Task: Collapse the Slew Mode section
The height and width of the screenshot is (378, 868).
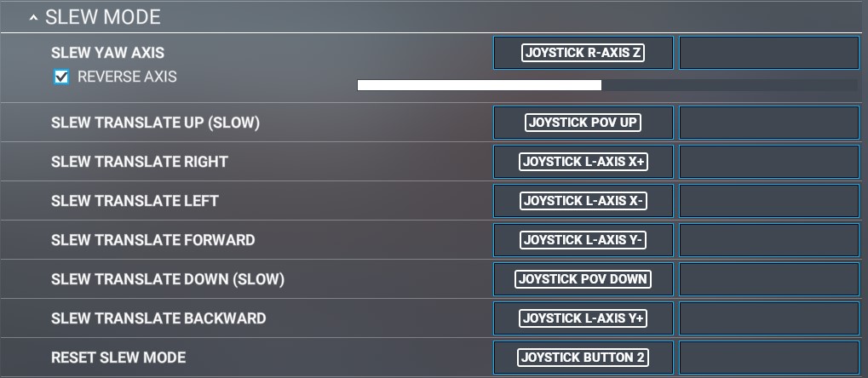Action: pos(34,17)
